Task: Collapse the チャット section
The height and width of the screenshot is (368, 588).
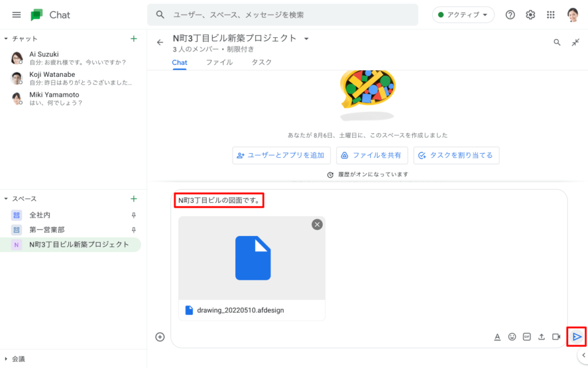Action: tap(6, 38)
